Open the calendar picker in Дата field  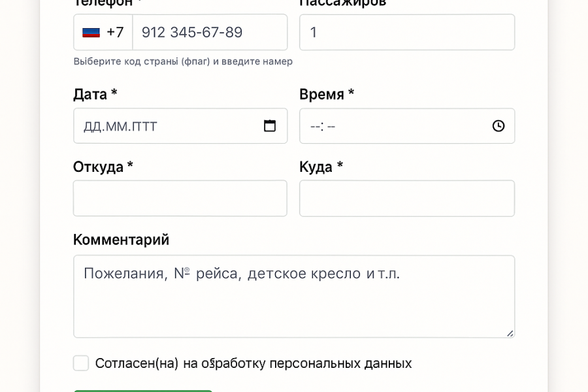point(270,126)
